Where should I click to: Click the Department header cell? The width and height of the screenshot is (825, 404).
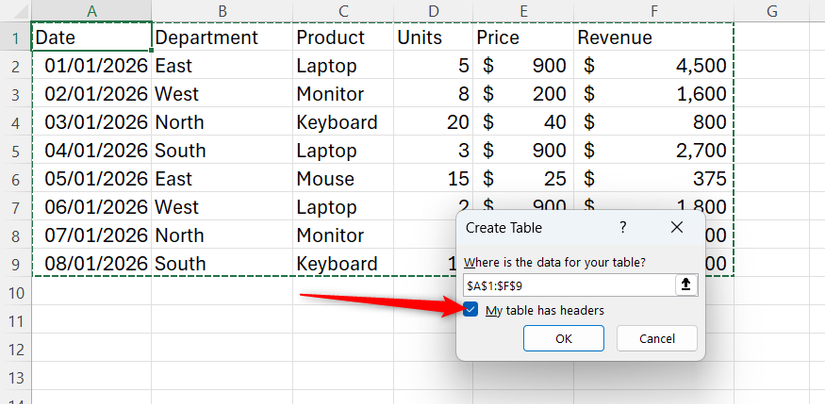tap(221, 38)
